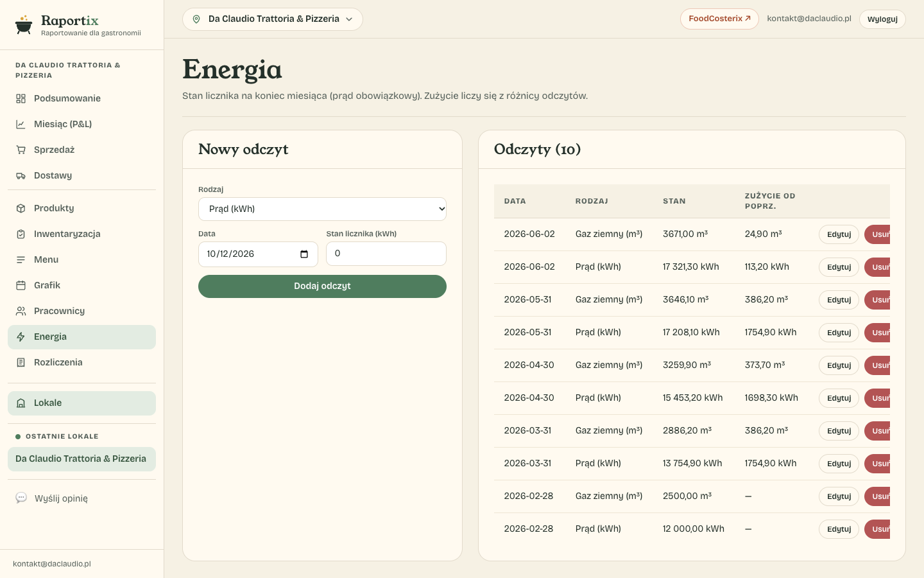The image size is (924, 578).
Task: Expand the Rodzaj dropdown showing Prąd (kWh)
Action: click(322, 209)
